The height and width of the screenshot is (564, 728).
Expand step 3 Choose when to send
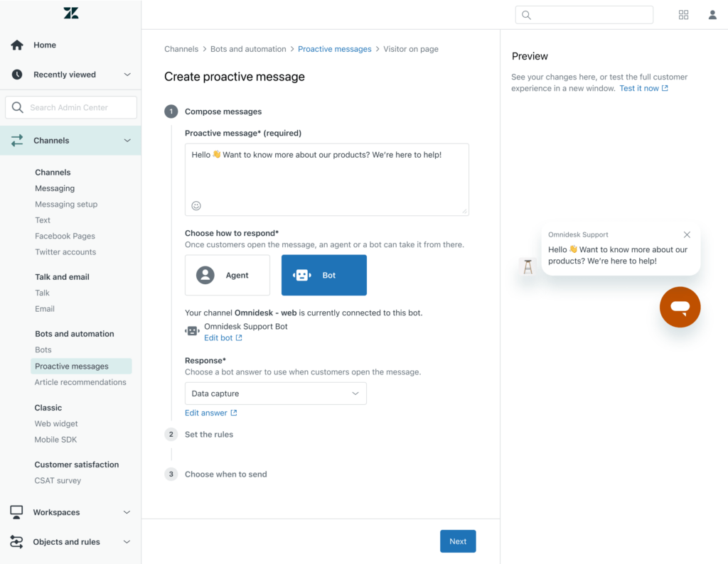225,474
